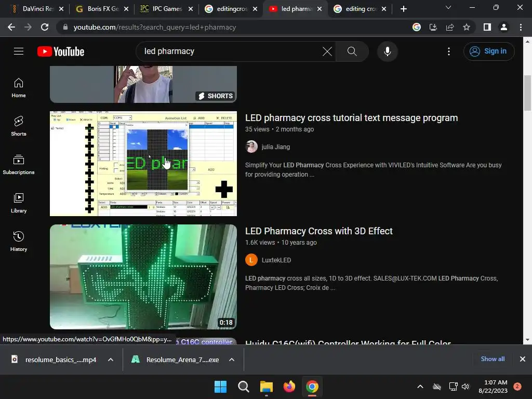Clear the search query with the X
This screenshot has width=532, height=399.
coord(327,51)
